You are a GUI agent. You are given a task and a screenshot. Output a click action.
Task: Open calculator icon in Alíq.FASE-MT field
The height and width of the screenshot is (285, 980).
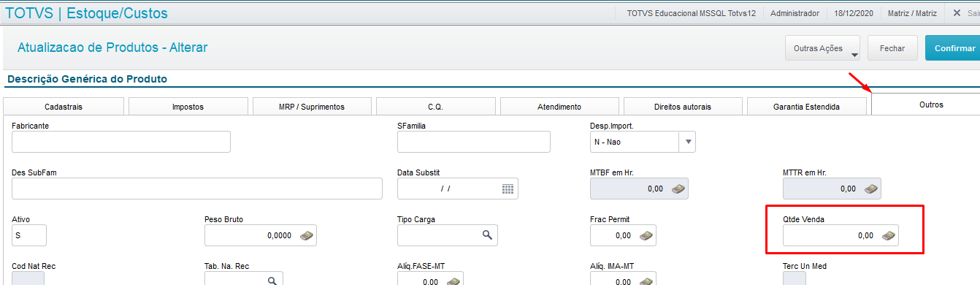click(x=453, y=281)
